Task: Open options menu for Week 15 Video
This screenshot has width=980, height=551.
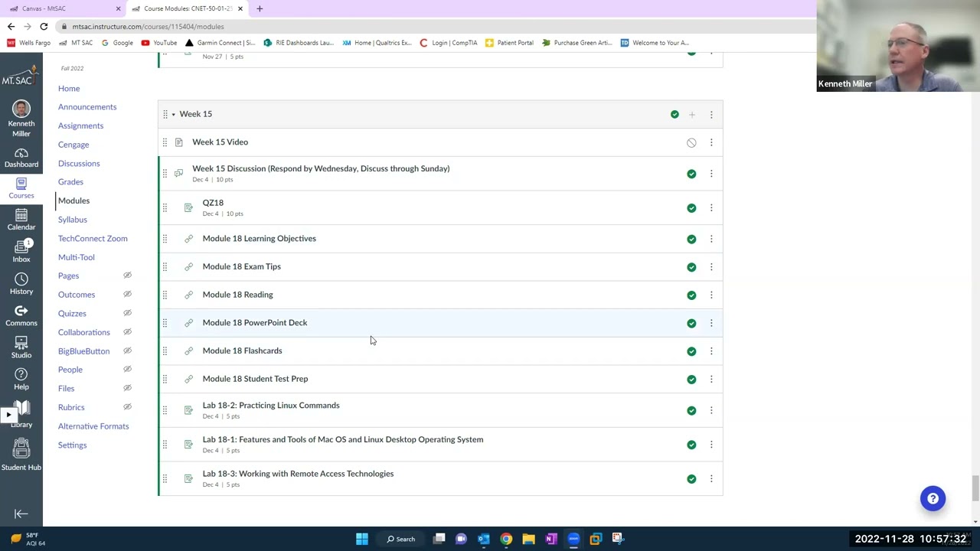Action: [711, 142]
